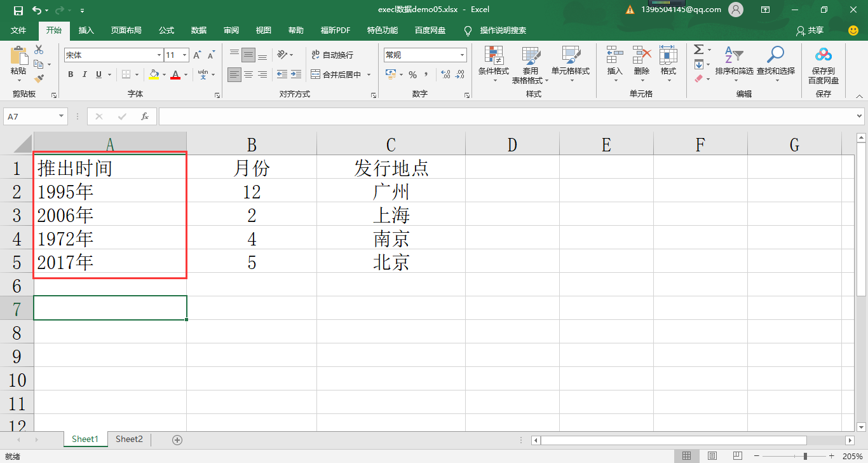The width and height of the screenshot is (868, 463).
Task: Align text to the left
Action: 234,74
